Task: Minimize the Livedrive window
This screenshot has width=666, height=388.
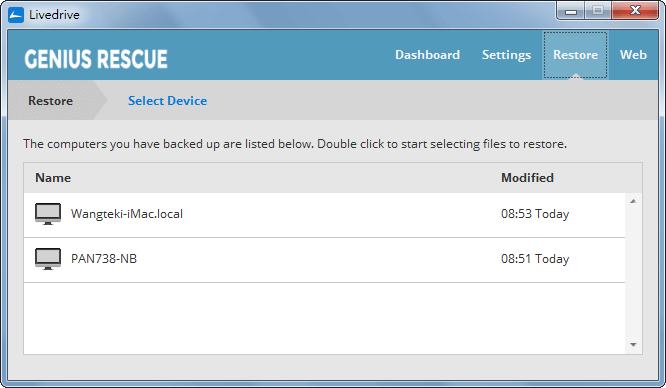Action: point(571,11)
